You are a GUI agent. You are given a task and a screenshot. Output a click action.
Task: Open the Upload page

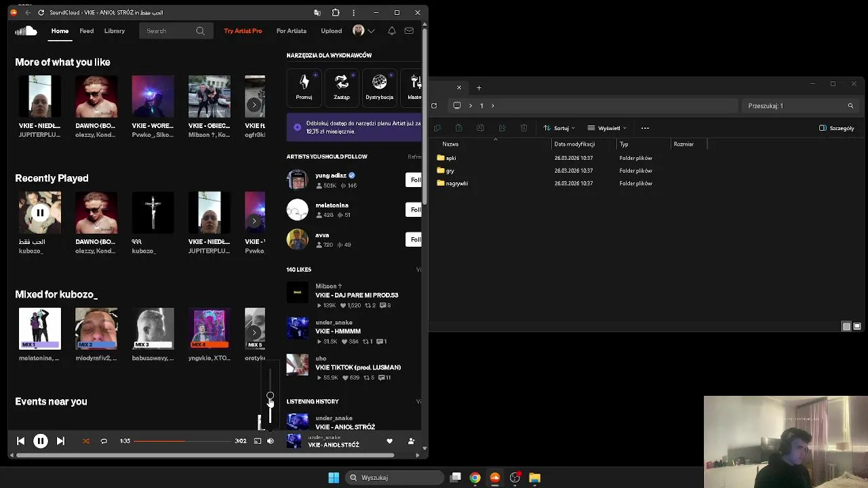tap(331, 30)
